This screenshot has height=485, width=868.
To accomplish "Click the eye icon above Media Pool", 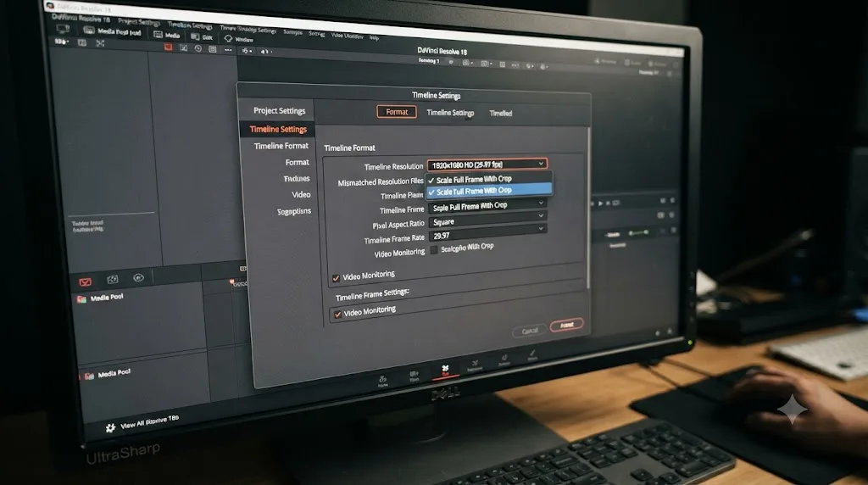I will coord(138,278).
